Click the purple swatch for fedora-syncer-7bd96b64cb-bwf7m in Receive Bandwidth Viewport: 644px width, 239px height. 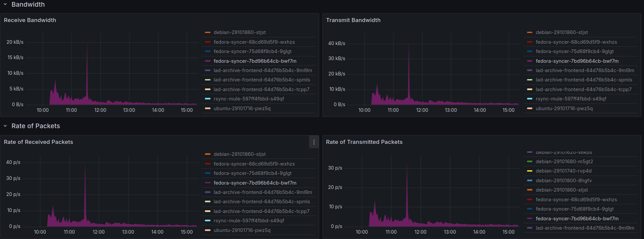pos(208,61)
